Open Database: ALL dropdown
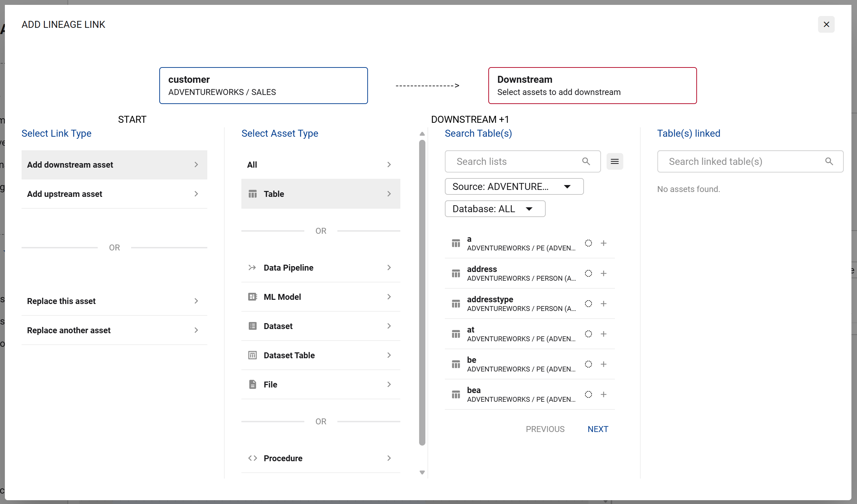The height and width of the screenshot is (504, 857). (x=495, y=209)
